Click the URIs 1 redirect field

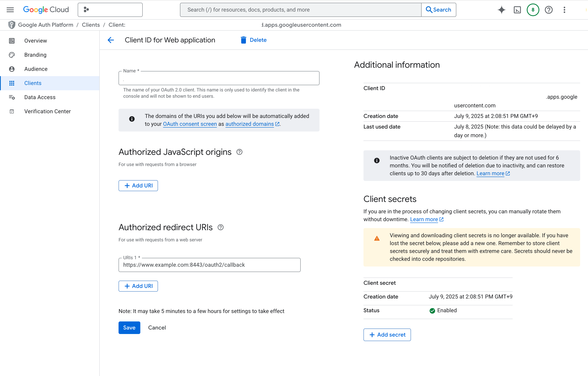click(x=209, y=265)
